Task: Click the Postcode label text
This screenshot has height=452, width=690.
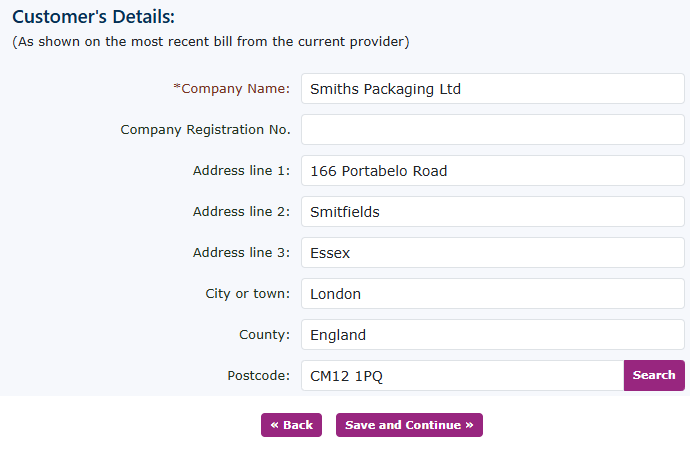Action: coord(258,375)
